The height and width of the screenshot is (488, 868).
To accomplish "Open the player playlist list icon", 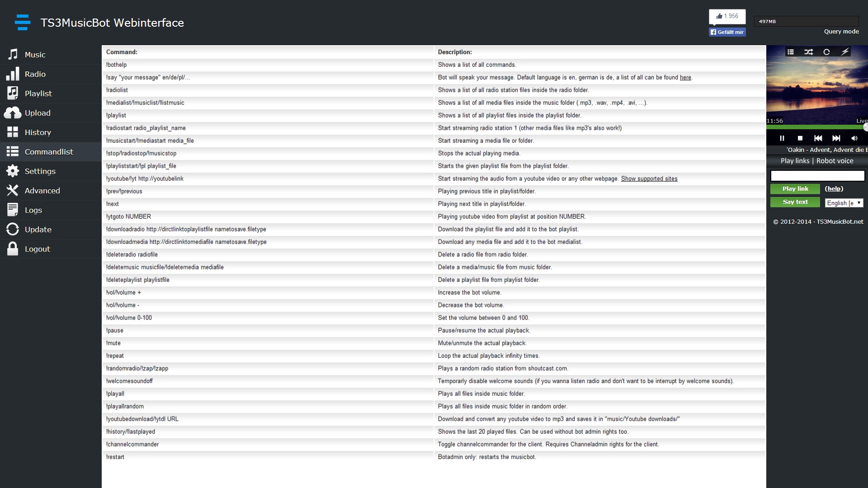I will [x=790, y=52].
